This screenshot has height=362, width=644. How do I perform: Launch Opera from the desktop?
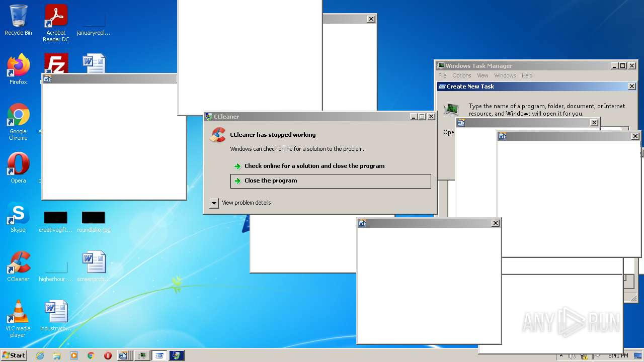(x=18, y=168)
